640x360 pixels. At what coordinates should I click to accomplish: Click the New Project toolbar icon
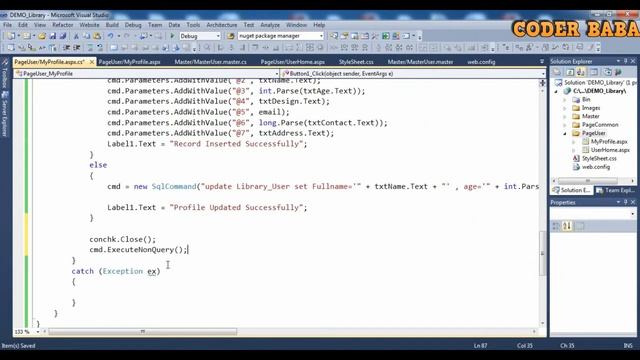click(11, 36)
